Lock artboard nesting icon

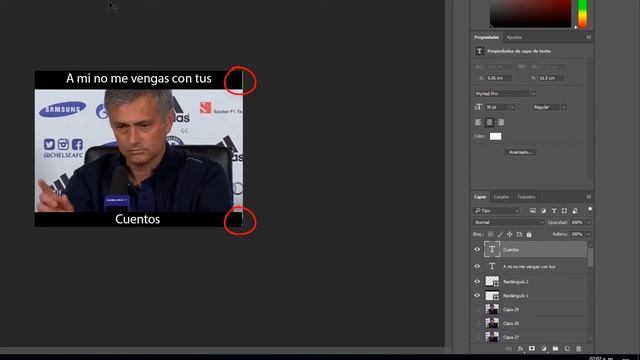point(519,234)
